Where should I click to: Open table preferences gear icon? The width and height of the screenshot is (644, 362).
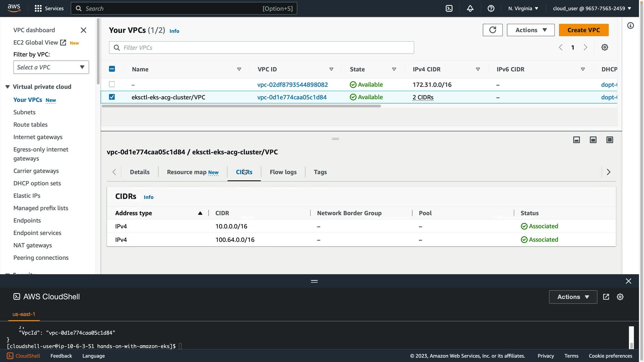point(604,47)
